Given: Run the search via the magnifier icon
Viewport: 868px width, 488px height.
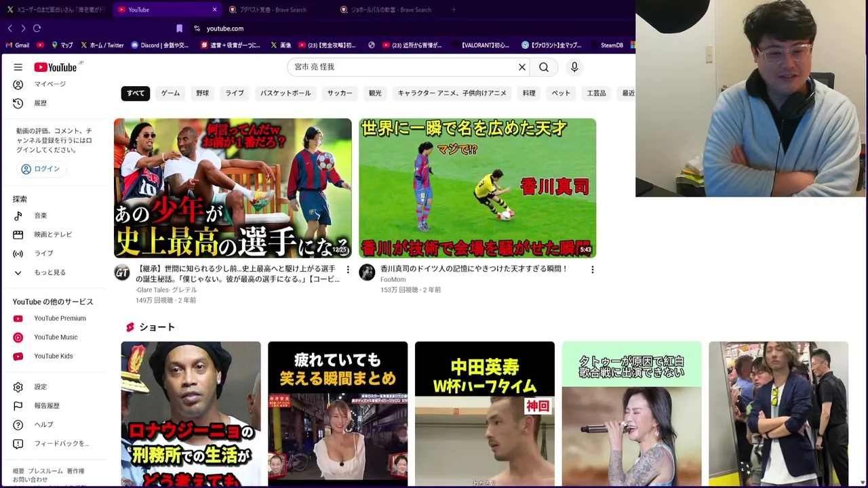Looking at the screenshot, I should [544, 67].
